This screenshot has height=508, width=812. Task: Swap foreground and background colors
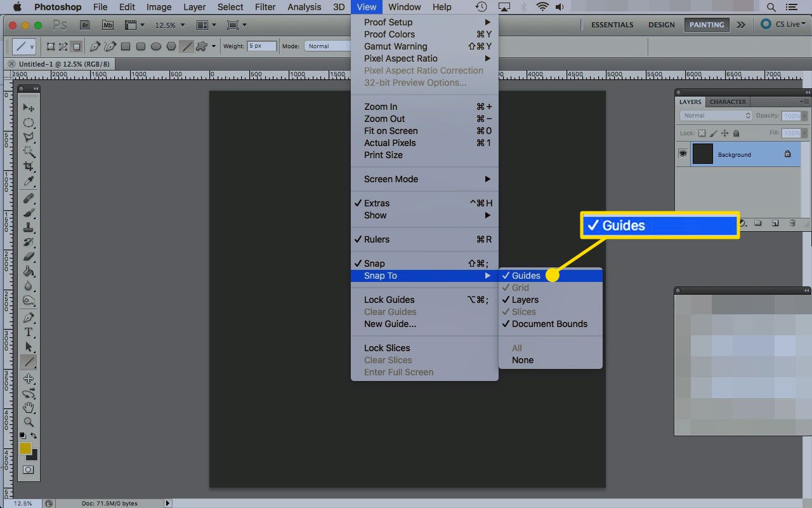pos(34,436)
